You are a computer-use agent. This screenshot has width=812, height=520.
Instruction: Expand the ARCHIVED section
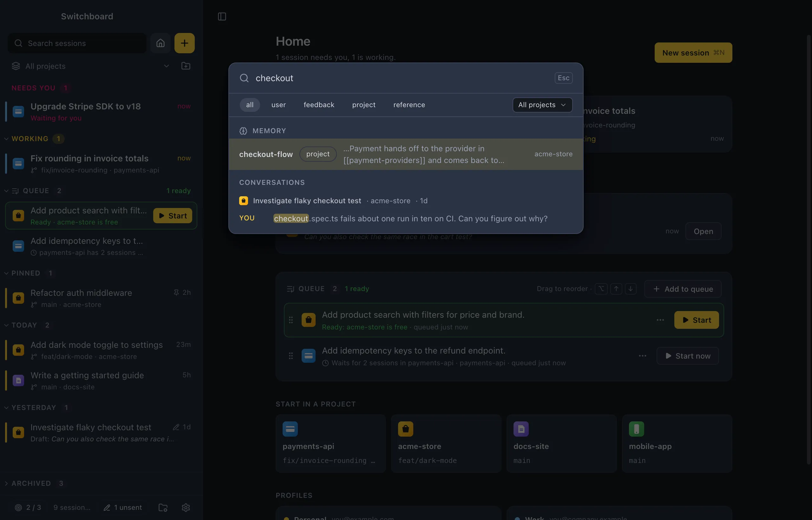6,484
